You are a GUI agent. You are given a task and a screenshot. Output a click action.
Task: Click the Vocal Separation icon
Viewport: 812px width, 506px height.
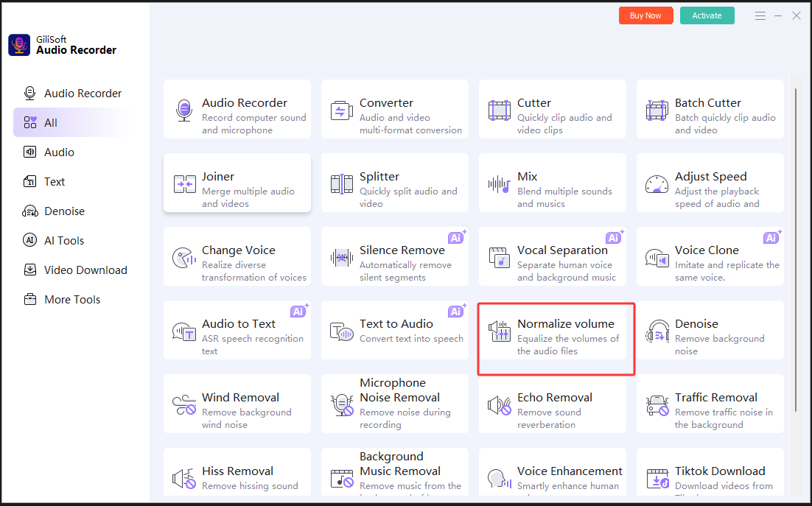(x=500, y=258)
